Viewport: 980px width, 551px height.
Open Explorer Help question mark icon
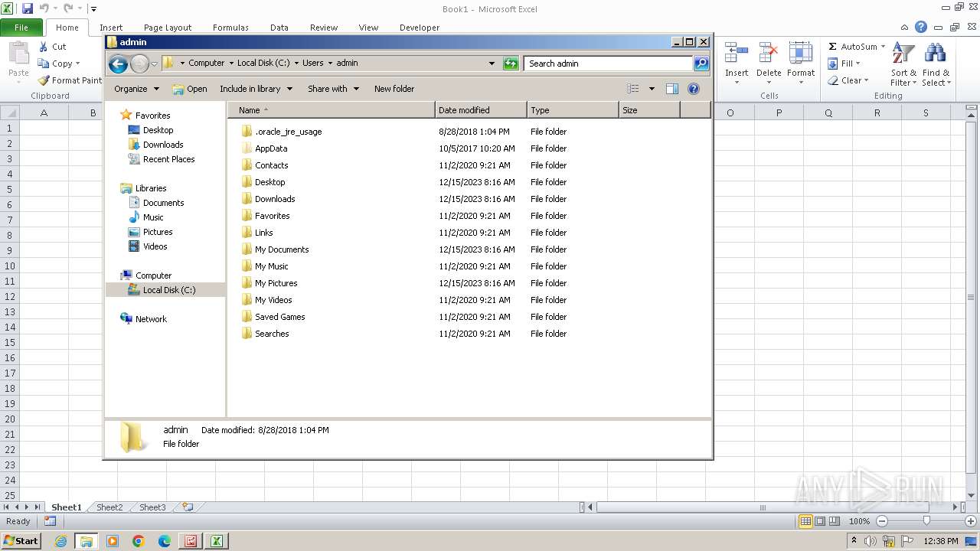[x=694, y=89]
